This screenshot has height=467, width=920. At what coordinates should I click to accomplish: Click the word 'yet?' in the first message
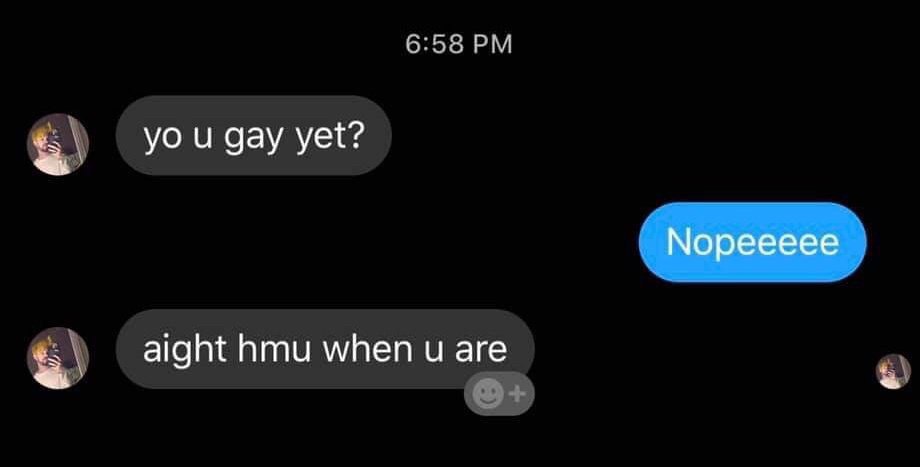(330, 137)
